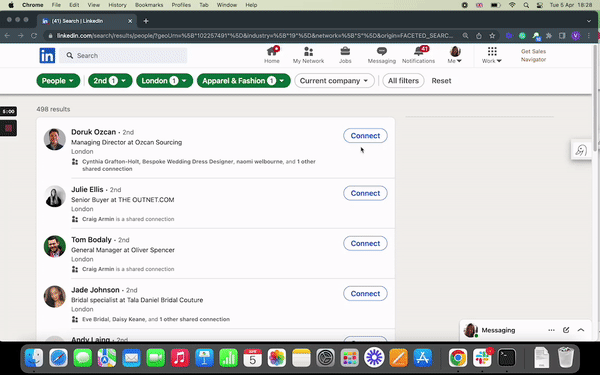Open messaging overlay options (three dots)
600x375 pixels.
click(x=551, y=330)
